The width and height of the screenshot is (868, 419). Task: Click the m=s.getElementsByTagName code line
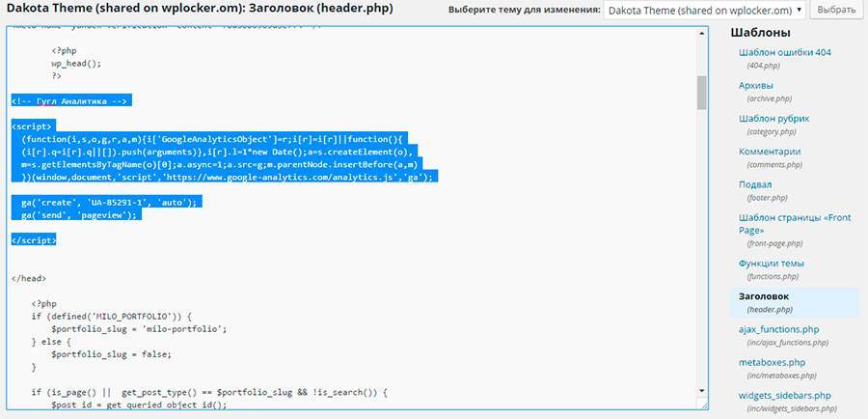(x=217, y=164)
